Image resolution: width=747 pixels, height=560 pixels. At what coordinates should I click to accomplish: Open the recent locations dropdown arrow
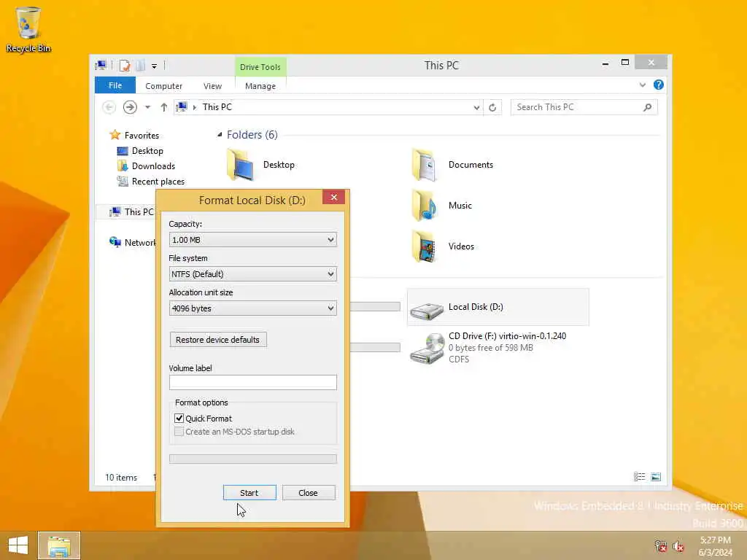[147, 107]
